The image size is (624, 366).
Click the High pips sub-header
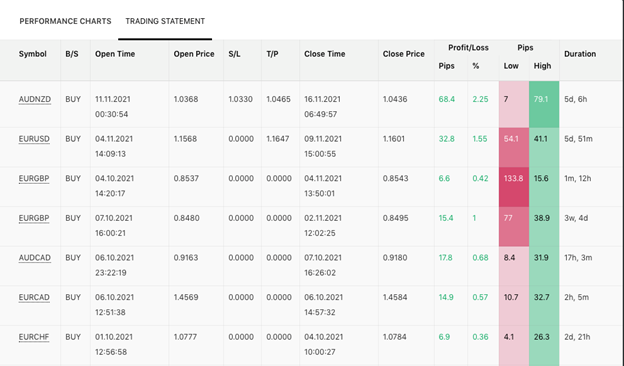pos(542,66)
